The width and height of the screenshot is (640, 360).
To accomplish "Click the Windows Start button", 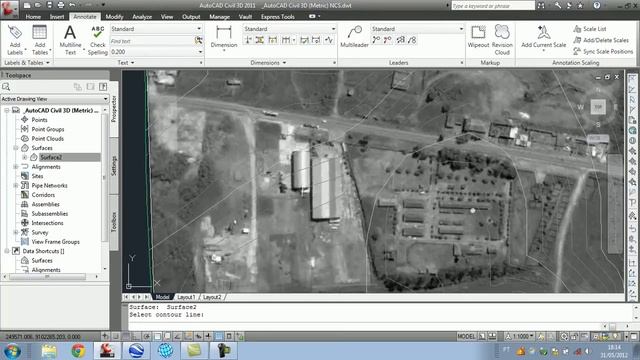I will [12, 351].
